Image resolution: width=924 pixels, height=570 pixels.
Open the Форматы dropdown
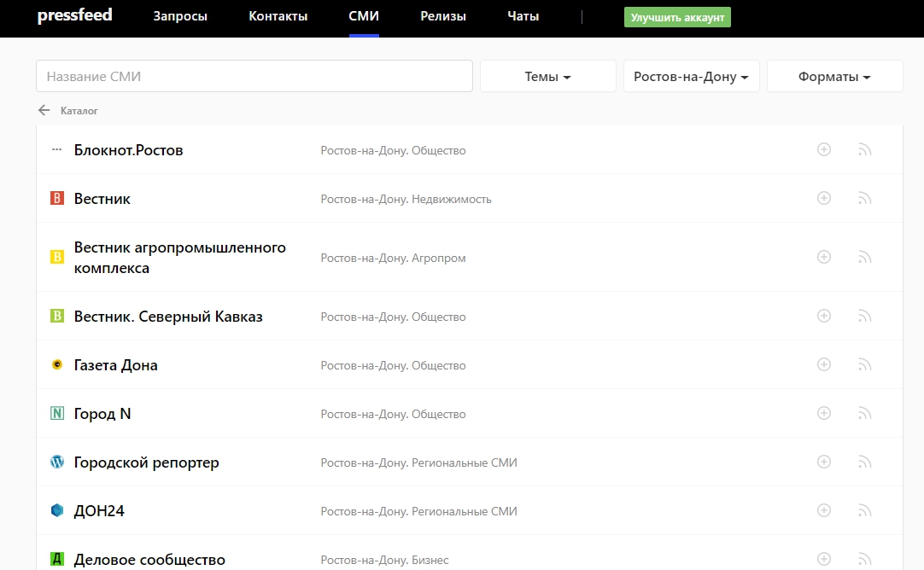click(834, 77)
